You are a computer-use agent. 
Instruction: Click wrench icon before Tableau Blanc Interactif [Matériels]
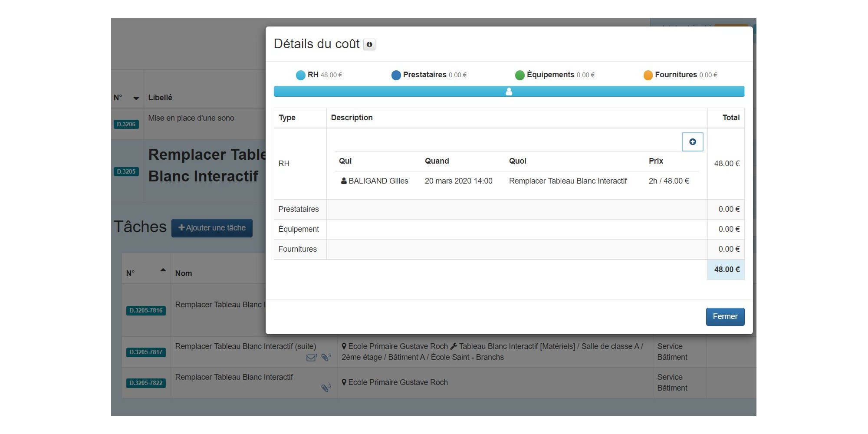454,346
